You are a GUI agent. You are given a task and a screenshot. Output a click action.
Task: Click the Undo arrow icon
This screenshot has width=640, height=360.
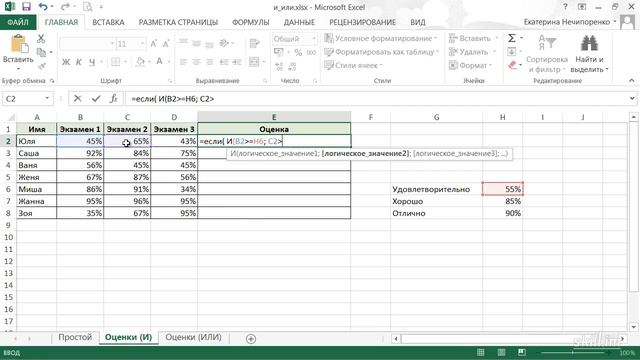click(x=43, y=7)
